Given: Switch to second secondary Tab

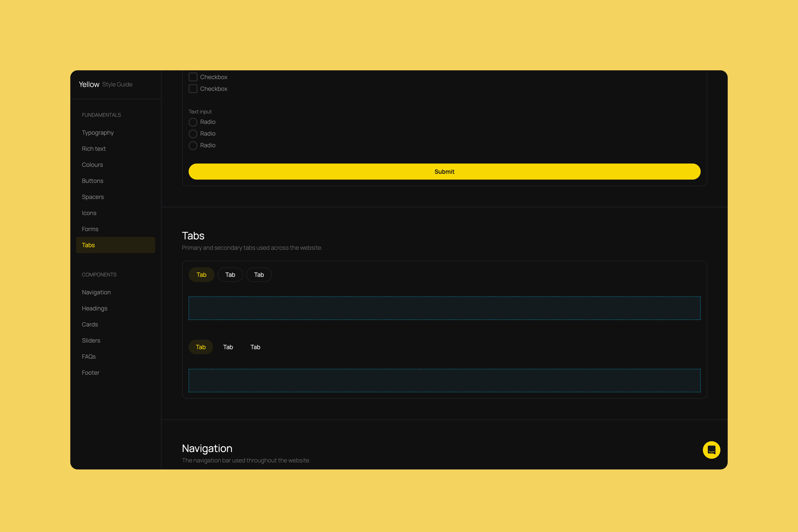Looking at the screenshot, I should [x=228, y=347].
